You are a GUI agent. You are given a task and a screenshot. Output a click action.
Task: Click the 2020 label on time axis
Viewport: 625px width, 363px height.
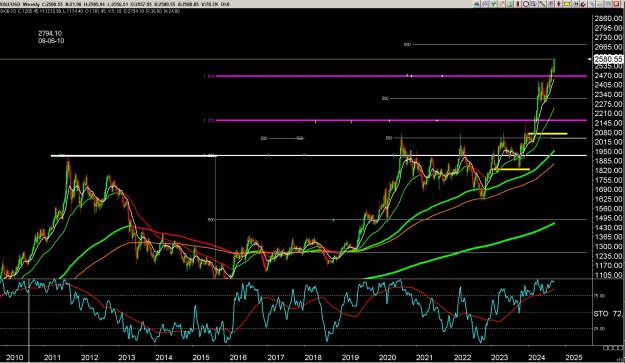pyautogui.click(x=387, y=357)
